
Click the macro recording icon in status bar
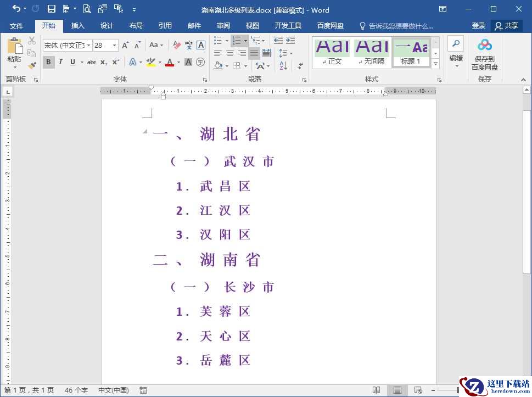pos(143,390)
